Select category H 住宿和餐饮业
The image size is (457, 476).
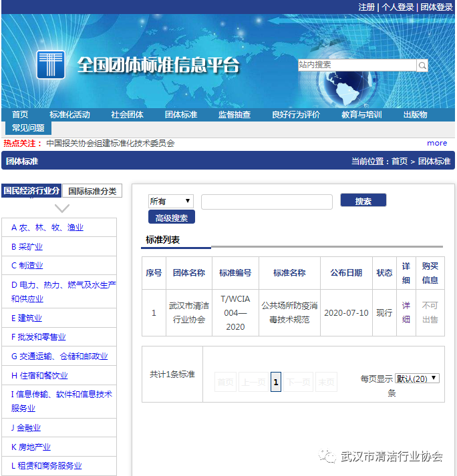(x=39, y=375)
